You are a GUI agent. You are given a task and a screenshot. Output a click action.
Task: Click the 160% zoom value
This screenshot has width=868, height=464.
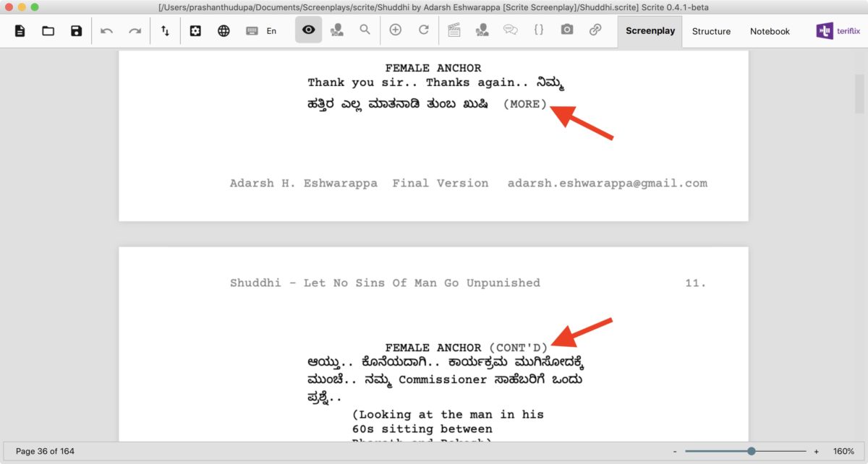(x=843, y=451)
